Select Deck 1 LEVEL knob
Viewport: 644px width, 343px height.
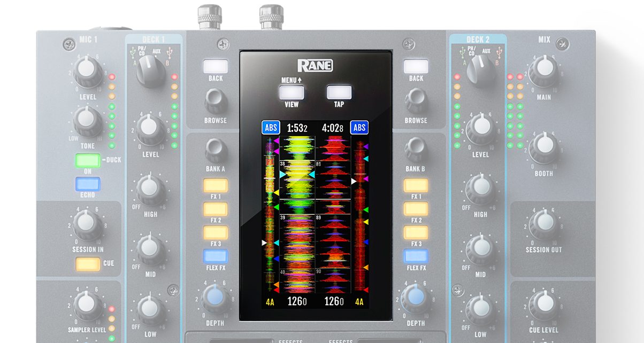tap(151, 130)
